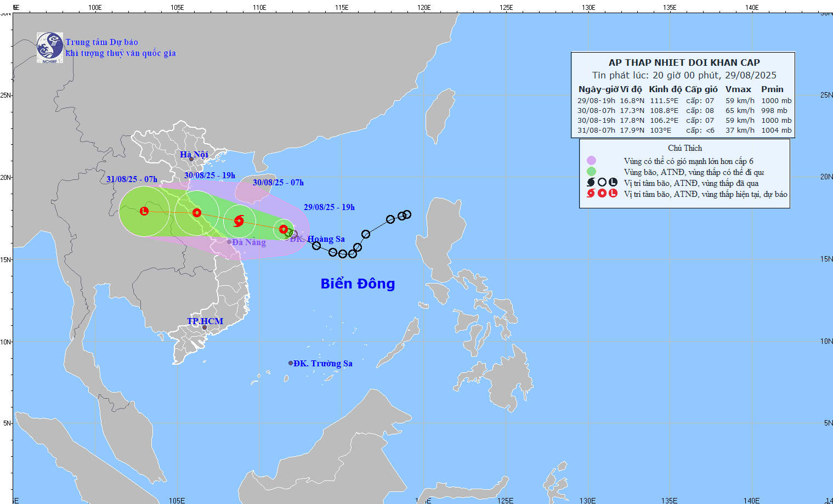Click the 29/08/25 - 19h date label on the map

330,208
